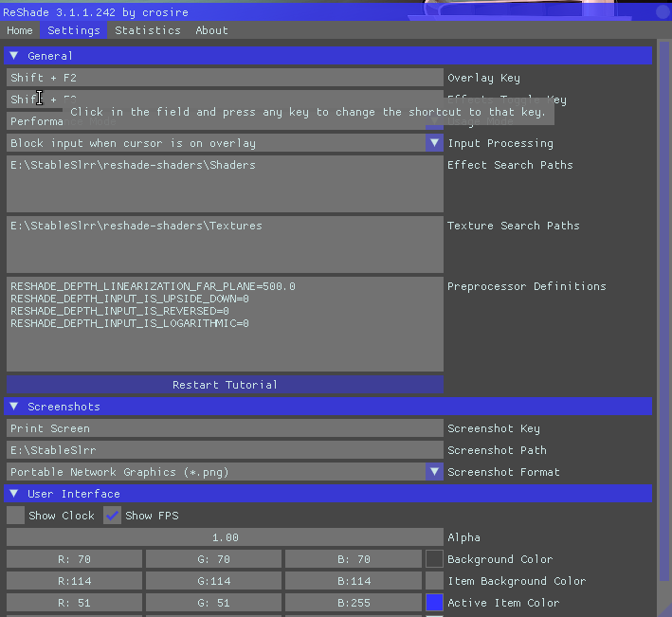672x617 pixels.
Task: Click the Preprocessor Definitions label
Action: click(527, 286)
